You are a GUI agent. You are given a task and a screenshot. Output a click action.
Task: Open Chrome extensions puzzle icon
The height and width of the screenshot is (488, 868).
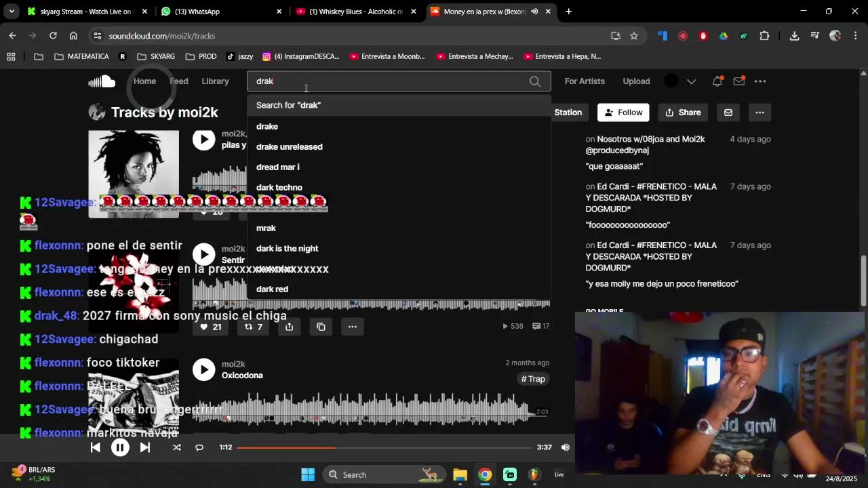[765, 36]
